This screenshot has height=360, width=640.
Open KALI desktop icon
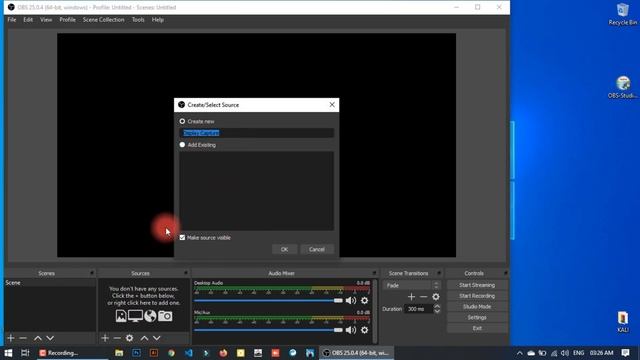[x=623, y=322]
